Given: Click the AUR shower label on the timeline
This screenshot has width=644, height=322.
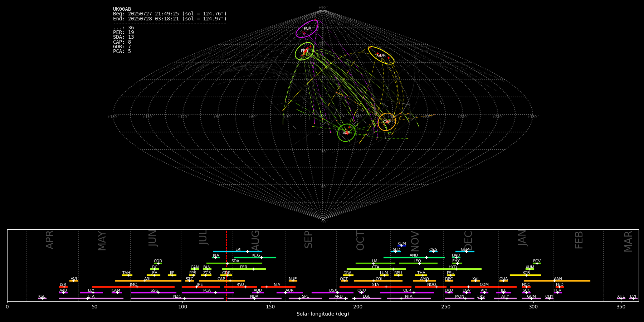Looking at the screenshot, I should coord(289,291).
